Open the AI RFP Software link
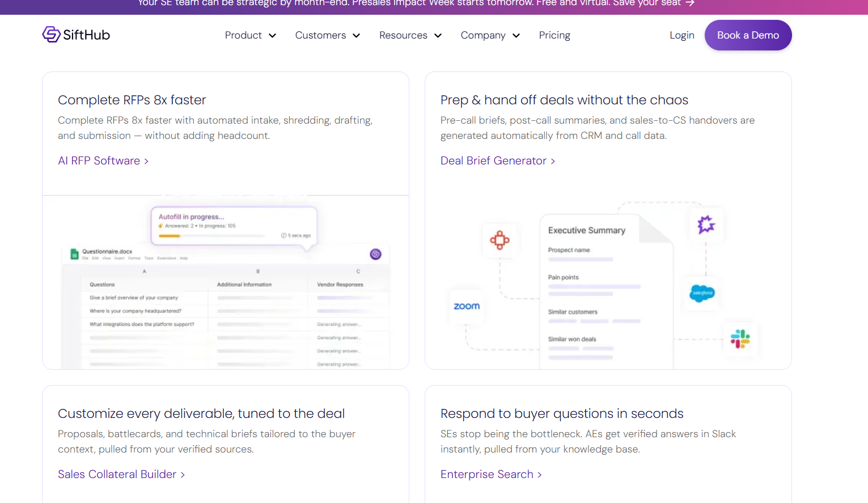 (x=103, y=161)
